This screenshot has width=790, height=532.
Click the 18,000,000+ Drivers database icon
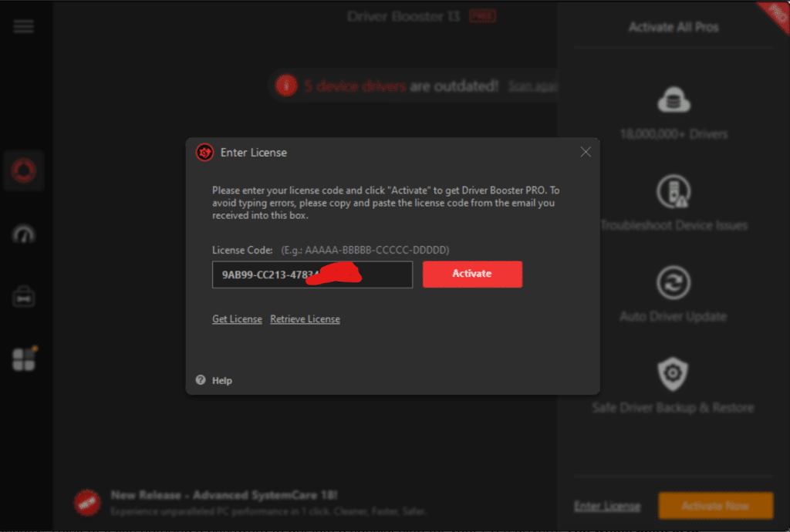click(x=674, y=99)
